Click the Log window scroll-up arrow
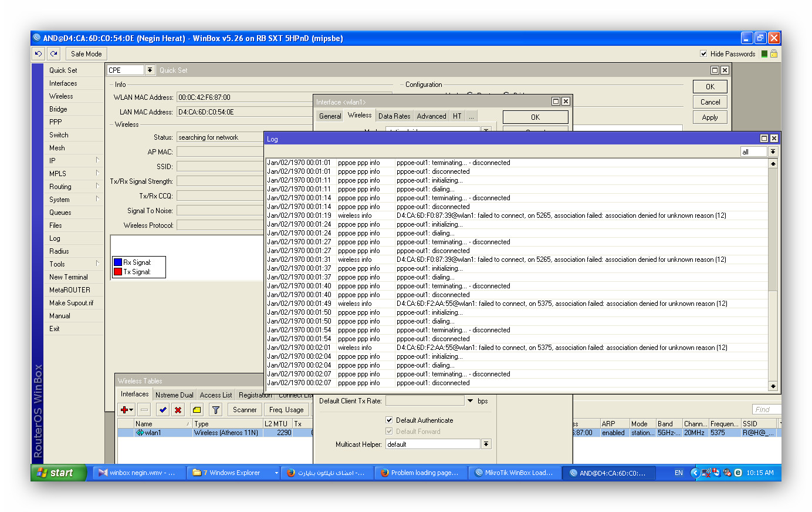Image resolution: width=812 pixels, height=512 pixels. click(773, 163)
